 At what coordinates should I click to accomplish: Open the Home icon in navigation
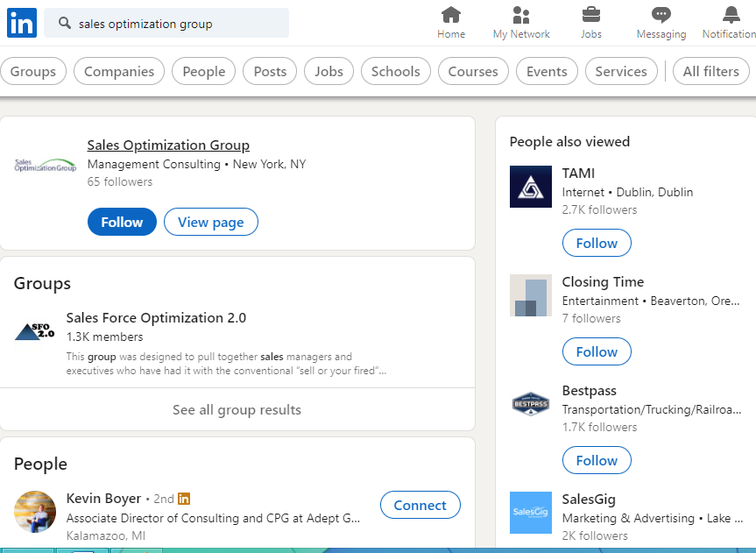point(451,15)
